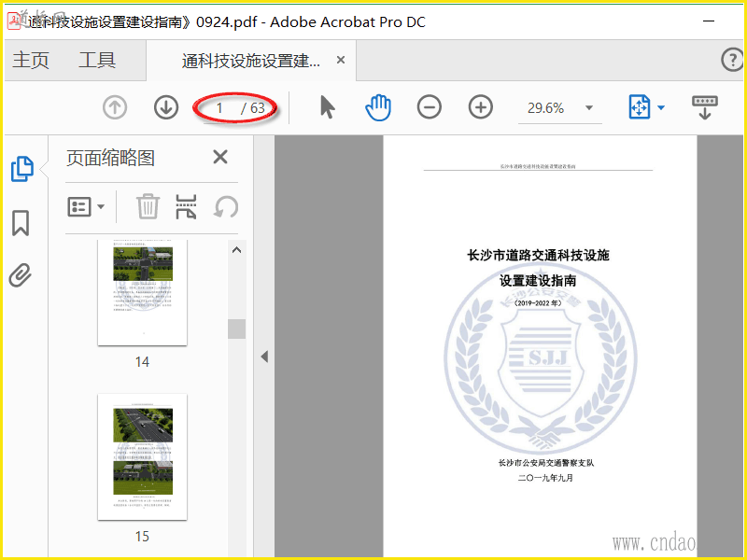Open the page thumbnails sidebar icon
The width and height of the screenshot is (747, 560).
click(x=21, y=169)
